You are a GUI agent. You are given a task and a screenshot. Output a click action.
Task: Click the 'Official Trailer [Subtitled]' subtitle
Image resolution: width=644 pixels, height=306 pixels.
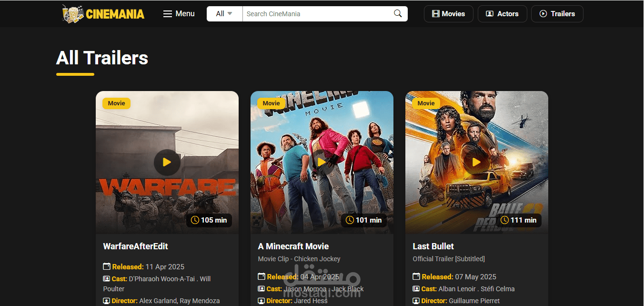coord(449,259)
